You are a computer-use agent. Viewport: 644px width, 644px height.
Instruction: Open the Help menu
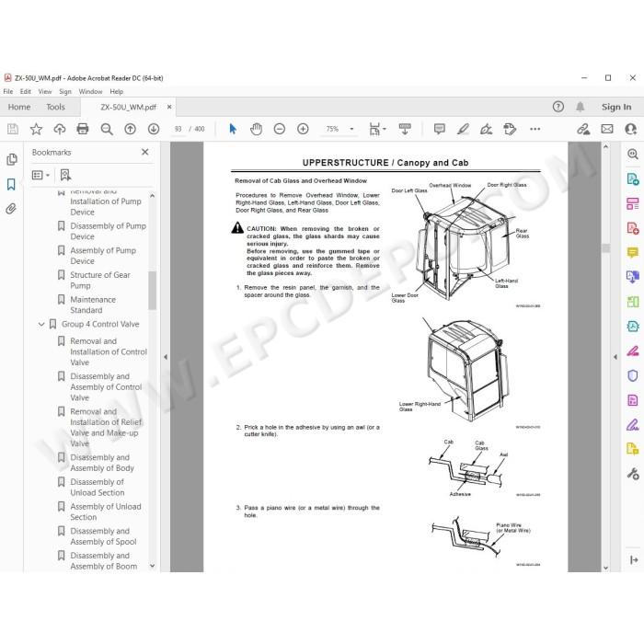point(116,92)
